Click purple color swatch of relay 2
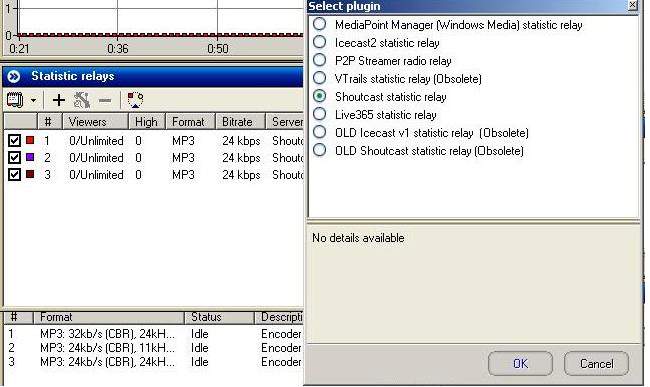Viewport: 650px width, 387px height. 30,157
